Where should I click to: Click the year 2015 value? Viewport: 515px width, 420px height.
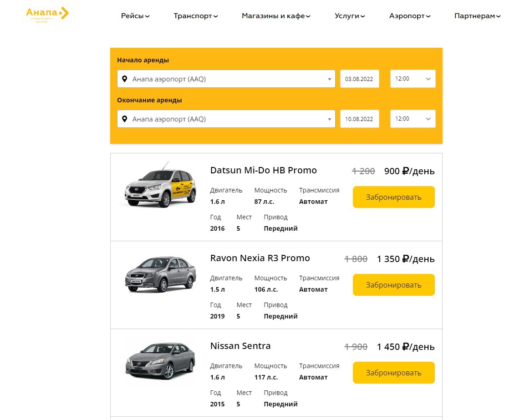(x=218, y=404)
